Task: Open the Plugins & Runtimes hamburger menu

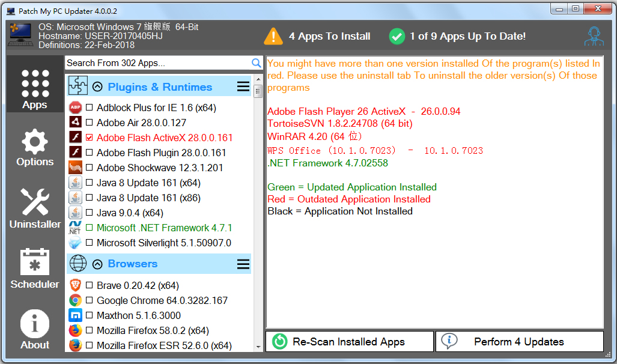Action: pos(243,86)
